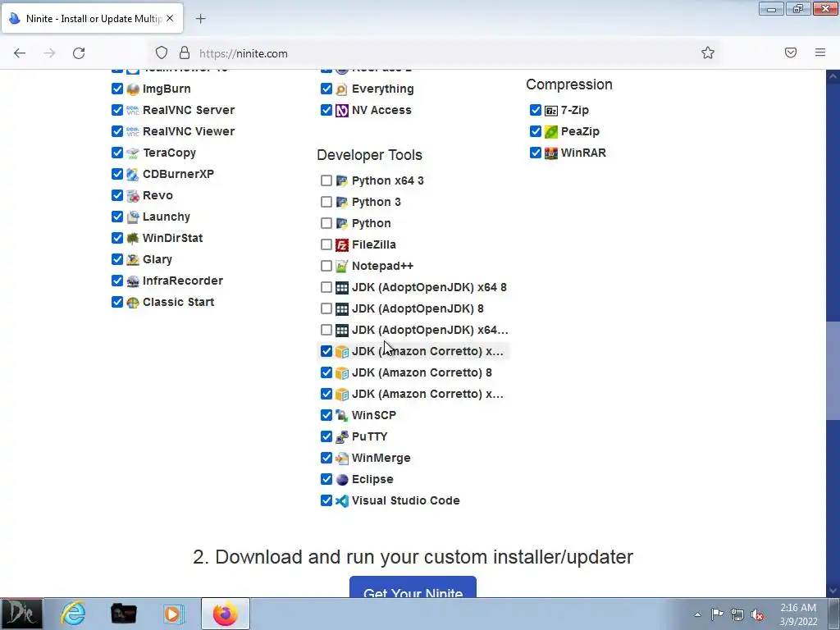Show hidden system tray icons
840x630 pixels.
pyautogui.click(x=697, y=614)
